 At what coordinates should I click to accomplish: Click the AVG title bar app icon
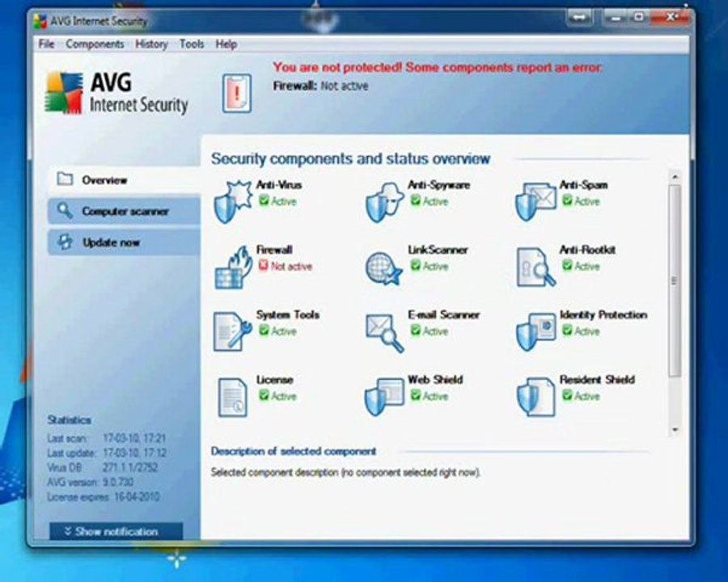coord(40,21)
